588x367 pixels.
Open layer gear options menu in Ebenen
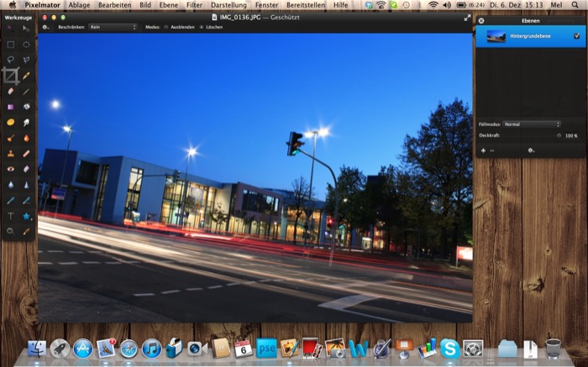[530, 150]
